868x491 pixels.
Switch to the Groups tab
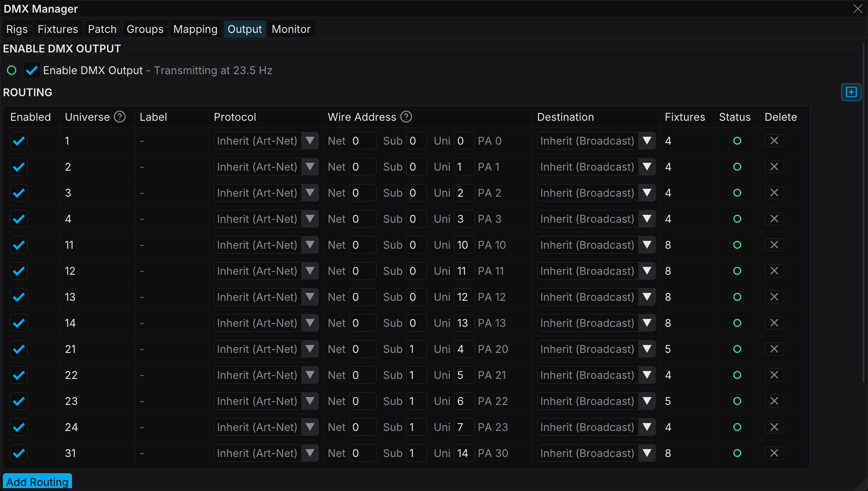(x=145, y=29)
